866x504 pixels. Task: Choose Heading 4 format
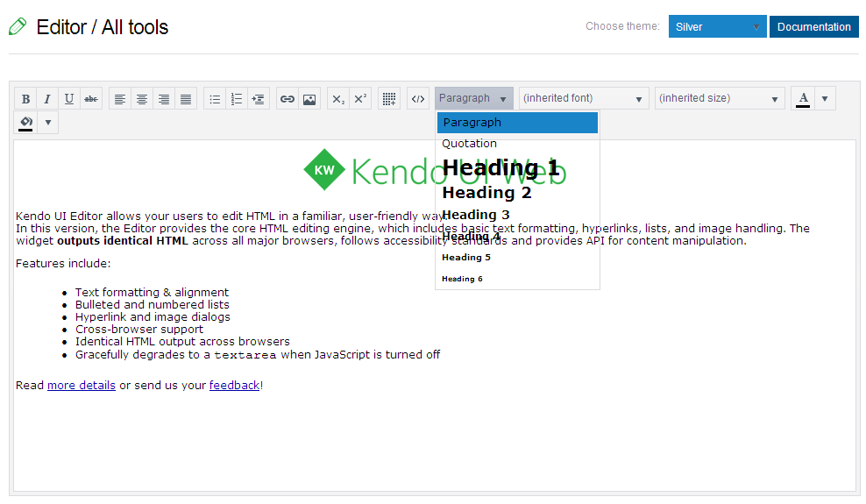point(517,237)
